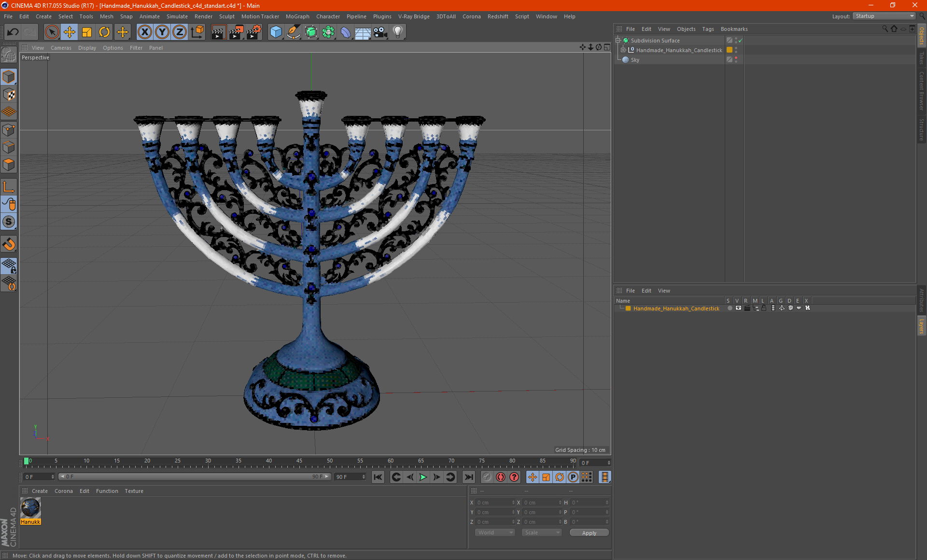The width and height of the screenshot is (927, 560).
Task: Click the coordinate system icon
Action: pos(197,32)
